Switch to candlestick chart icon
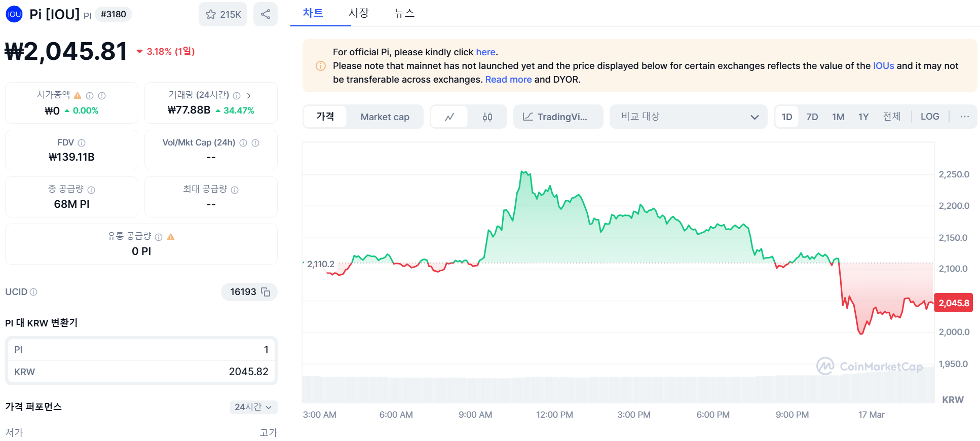 pyautogui.click(x=487, y=117)
